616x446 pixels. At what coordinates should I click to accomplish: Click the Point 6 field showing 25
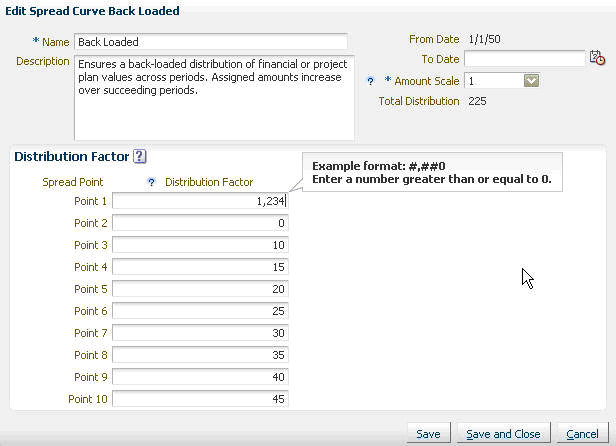point(200,311)
